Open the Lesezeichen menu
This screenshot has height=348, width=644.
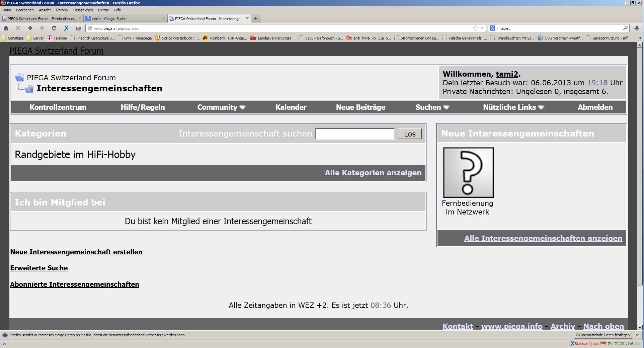click(83, 10)
